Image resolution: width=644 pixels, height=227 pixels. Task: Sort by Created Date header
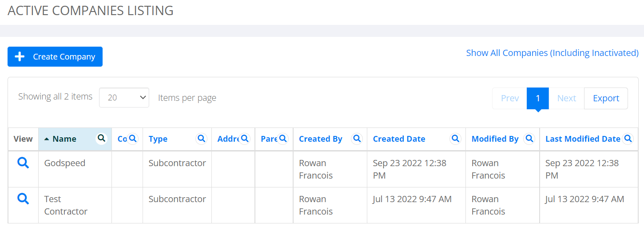399,139
